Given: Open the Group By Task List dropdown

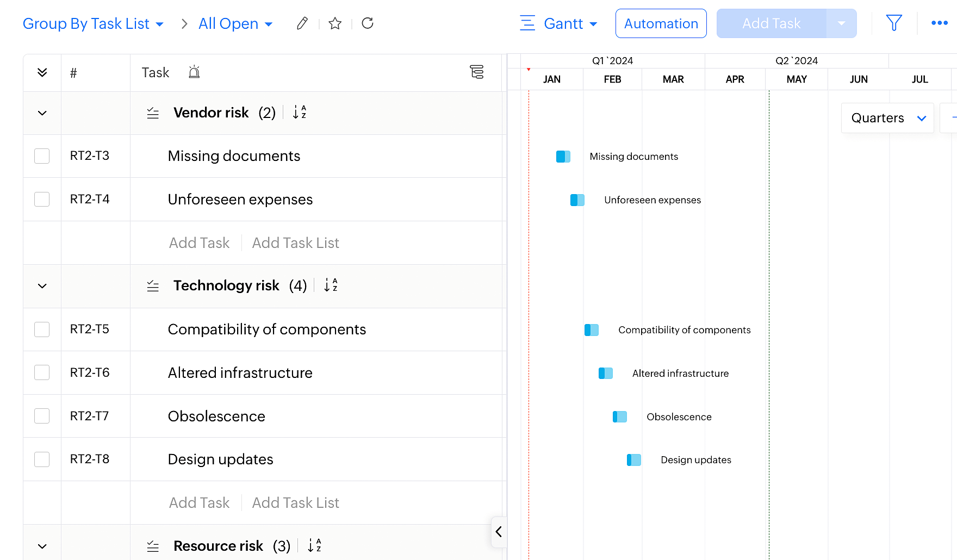Looking at the screenshot, I should point(93,24).
